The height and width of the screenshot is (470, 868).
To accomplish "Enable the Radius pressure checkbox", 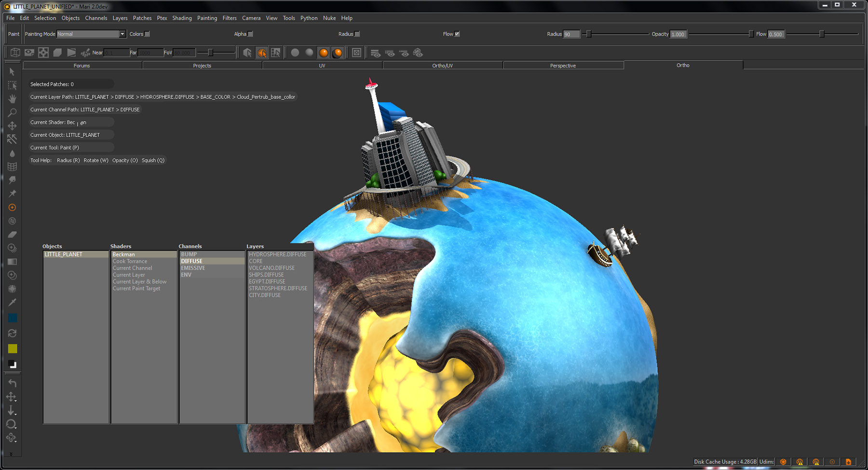I will point(357,34).
